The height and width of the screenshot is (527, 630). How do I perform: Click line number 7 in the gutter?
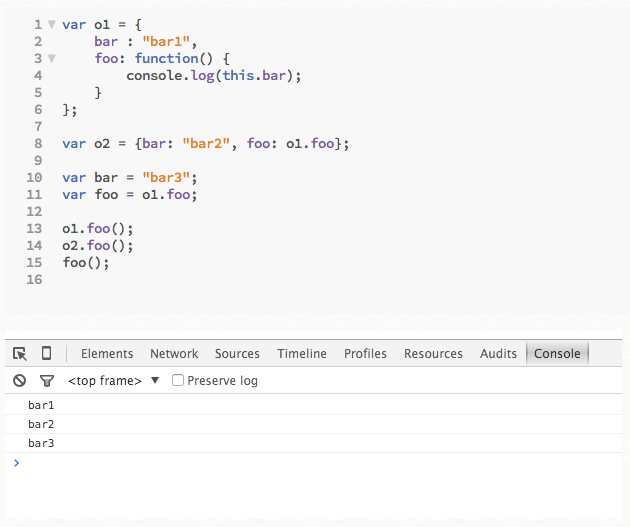[x=38, y=127]
